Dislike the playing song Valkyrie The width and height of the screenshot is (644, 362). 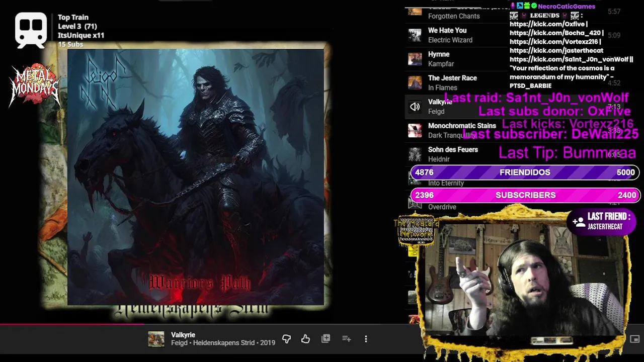286,339
